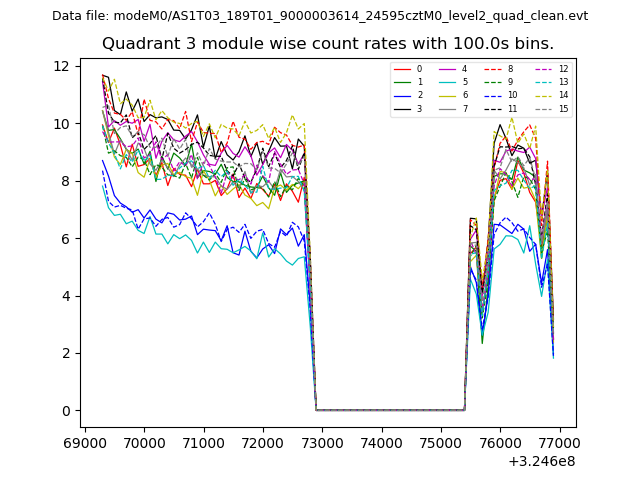Viewport: 640px width, 480px height.
Task: Click the 'Data file' path text at top
Action: pyautogui.click(x=320, y=16)
